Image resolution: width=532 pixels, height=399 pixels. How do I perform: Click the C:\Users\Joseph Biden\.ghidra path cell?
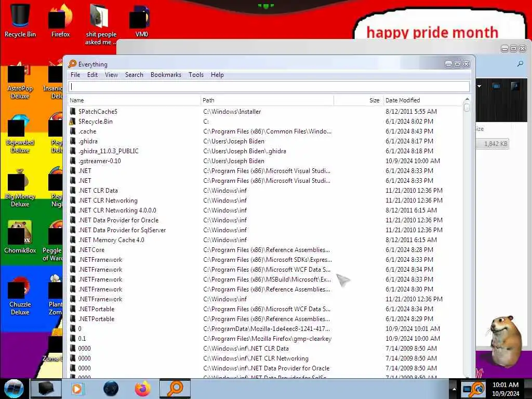click(x=245, y=151)
